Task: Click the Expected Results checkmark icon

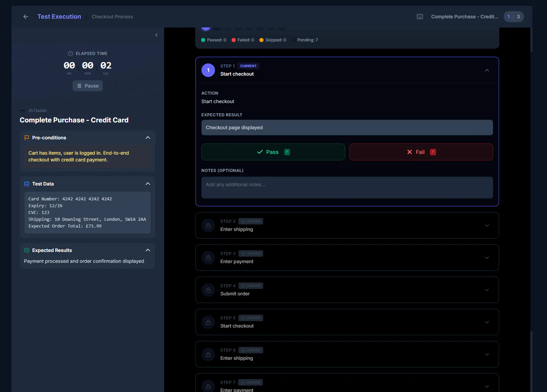Action: point(27,250)
